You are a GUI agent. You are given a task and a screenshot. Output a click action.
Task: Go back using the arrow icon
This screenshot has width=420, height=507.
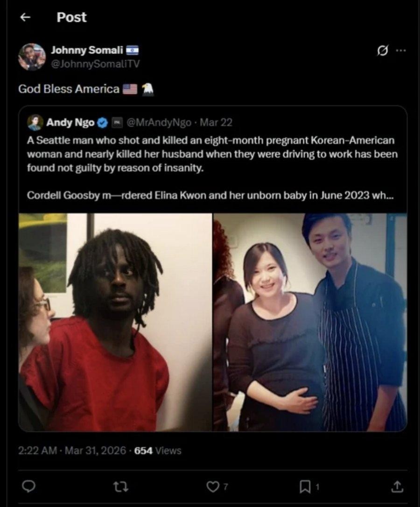25,17
